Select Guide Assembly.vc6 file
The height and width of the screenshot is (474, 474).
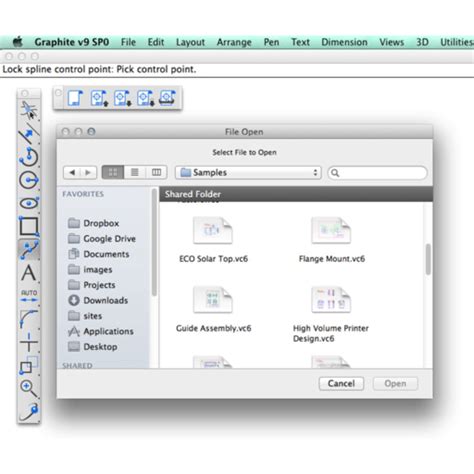pos(213,309)
